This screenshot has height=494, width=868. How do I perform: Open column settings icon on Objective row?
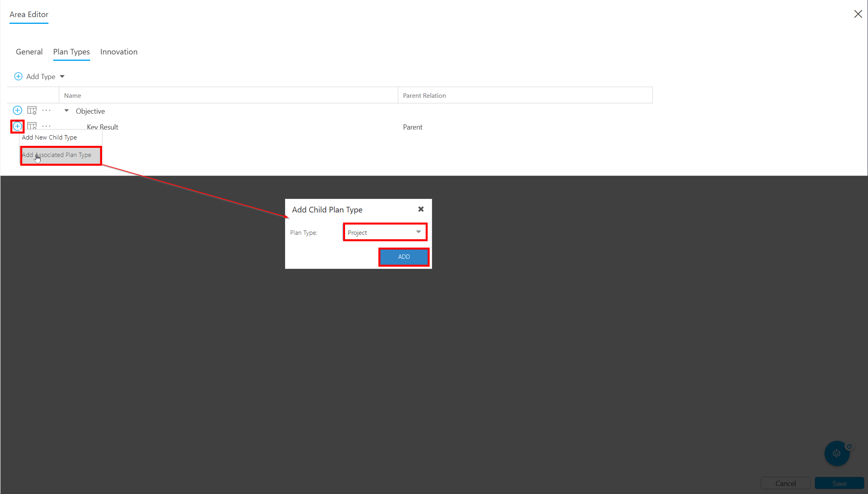32,110
